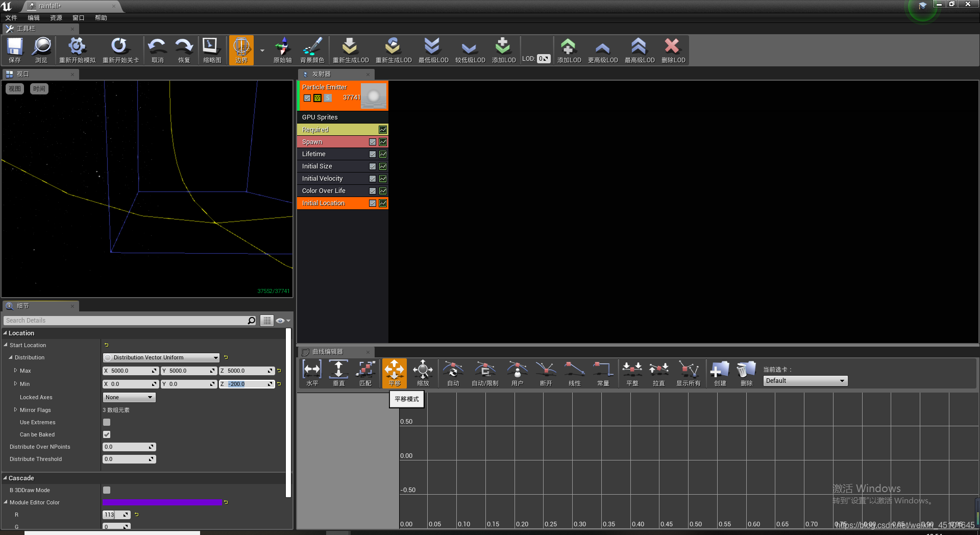The height and width of the screenshot is (535, 980).
Task: Click 拉直 straighten icon
Action: (658, 373)
